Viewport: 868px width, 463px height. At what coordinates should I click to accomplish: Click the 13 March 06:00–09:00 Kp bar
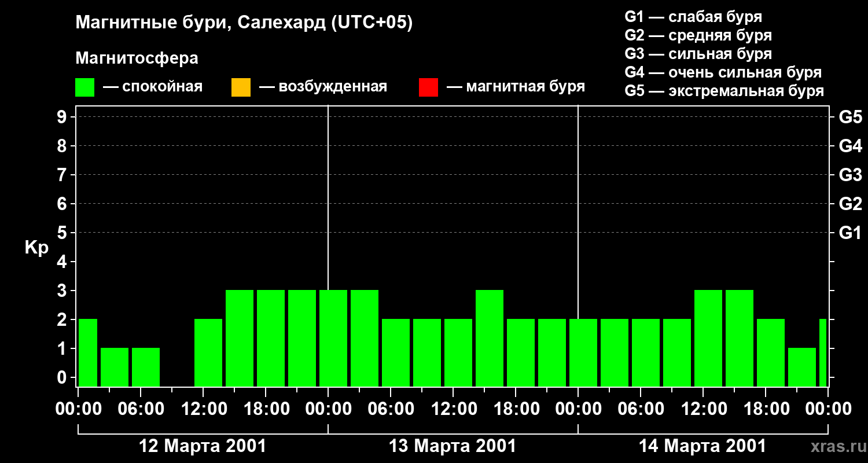396,352
